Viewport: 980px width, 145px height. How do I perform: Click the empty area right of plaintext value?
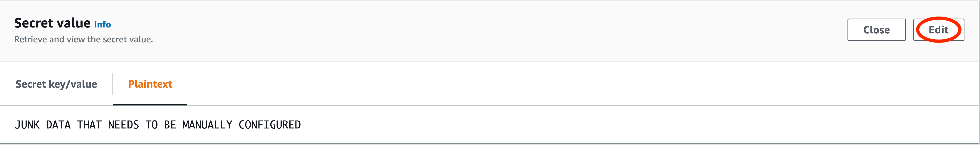639,125
